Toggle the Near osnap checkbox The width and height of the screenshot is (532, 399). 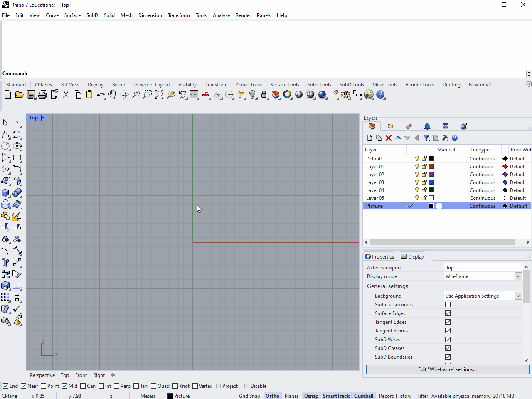pyautogui.click(x=24, y=386)
